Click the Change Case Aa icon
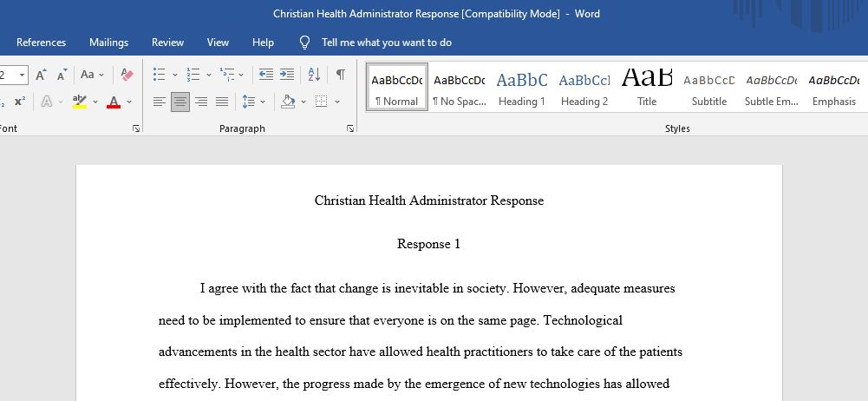This screenshot has height=401, width=868. tap(88, 75)
